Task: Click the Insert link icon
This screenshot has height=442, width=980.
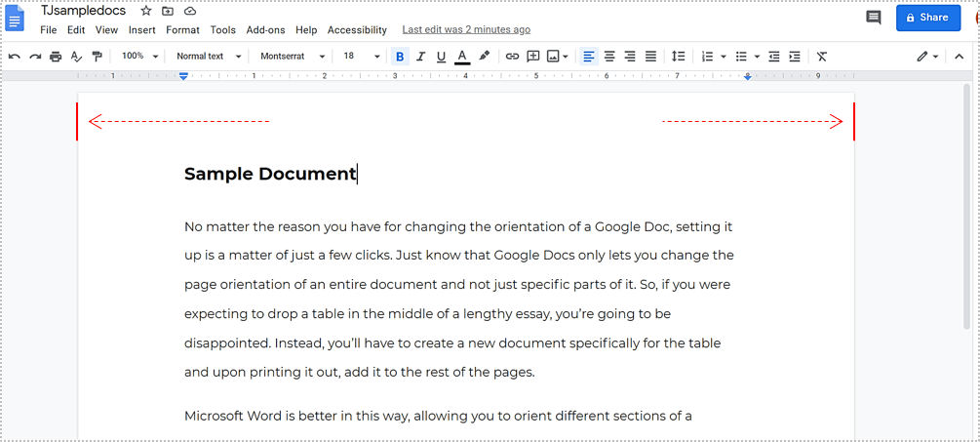Action: 512,57
